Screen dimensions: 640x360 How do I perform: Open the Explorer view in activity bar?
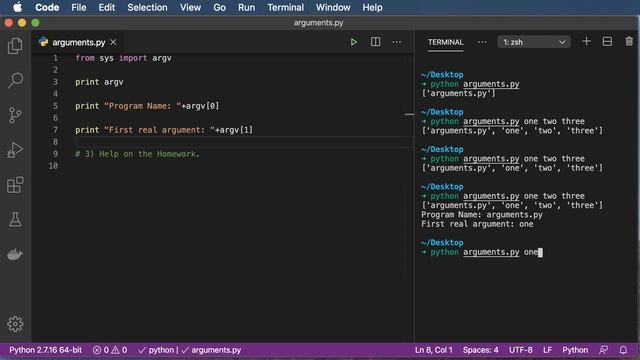coord(15,46)
